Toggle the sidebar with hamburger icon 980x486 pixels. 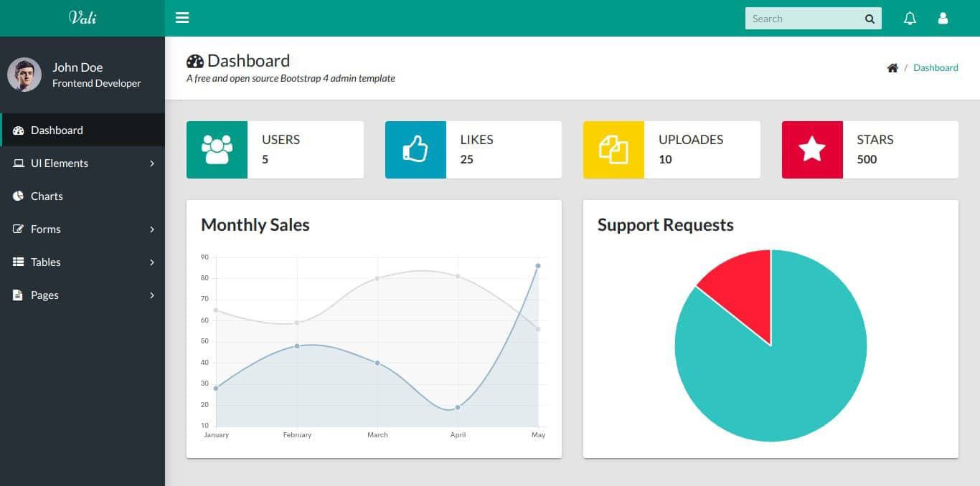pyautogui.click(x=182, y=18)
